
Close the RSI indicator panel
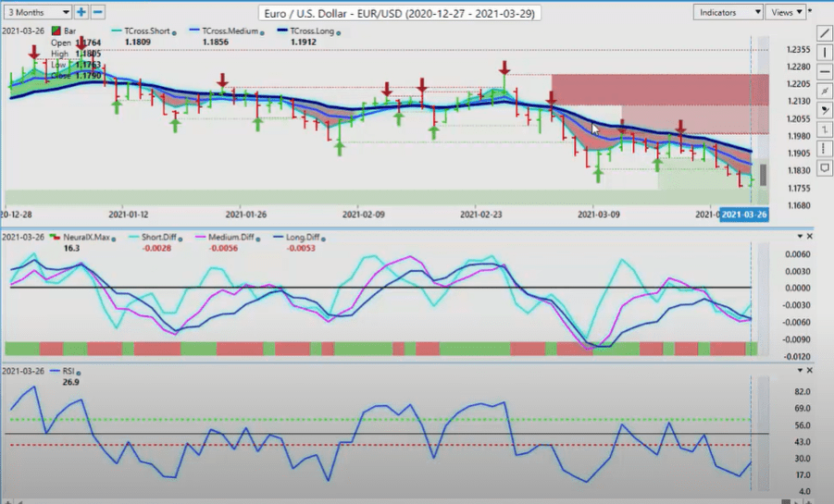coord(810,370)
